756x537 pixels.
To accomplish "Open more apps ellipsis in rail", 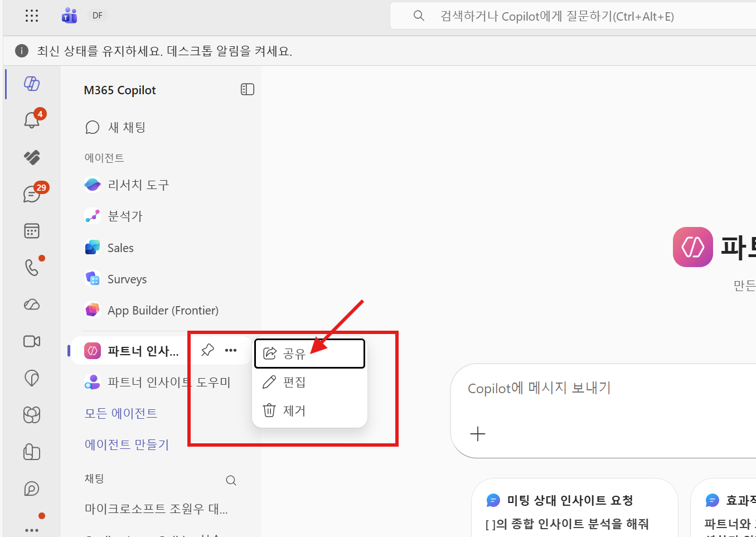I will point(32,530).
